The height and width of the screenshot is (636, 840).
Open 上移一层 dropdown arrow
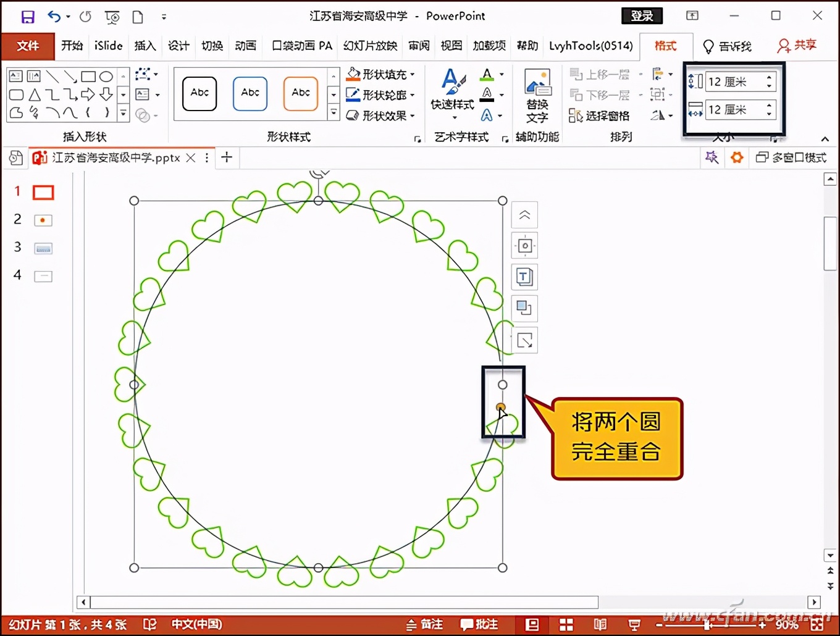pyautogui.click(x=640, y=75)
